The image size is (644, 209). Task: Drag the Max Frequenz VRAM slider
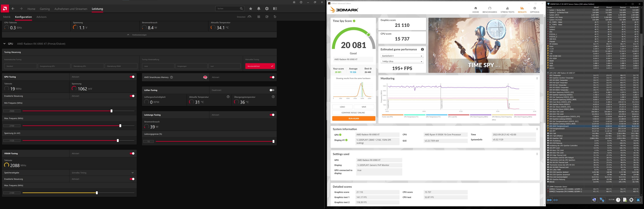[97, 193]
